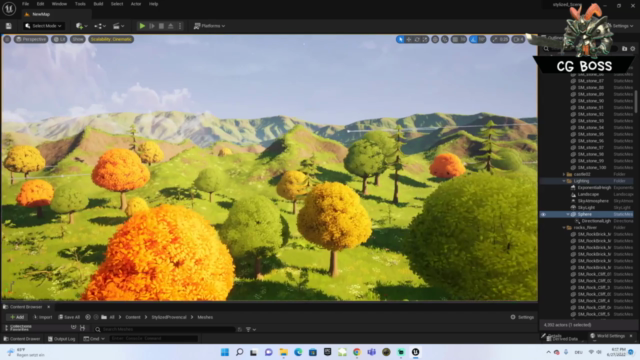Open the viewport options hamburger menu
The image size is (640, 360).
coord(7,39)
